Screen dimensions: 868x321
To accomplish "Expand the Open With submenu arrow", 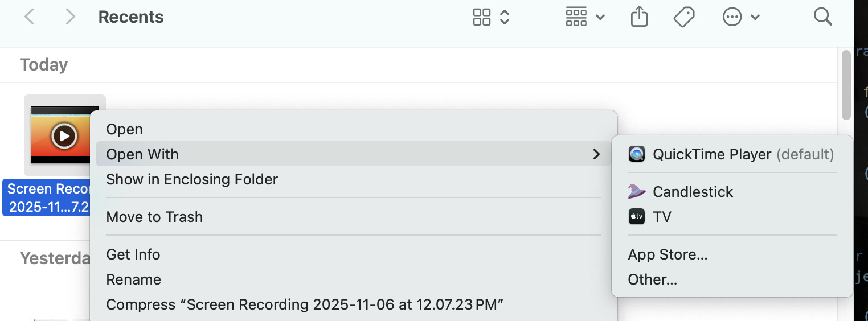I will point(596,154).
